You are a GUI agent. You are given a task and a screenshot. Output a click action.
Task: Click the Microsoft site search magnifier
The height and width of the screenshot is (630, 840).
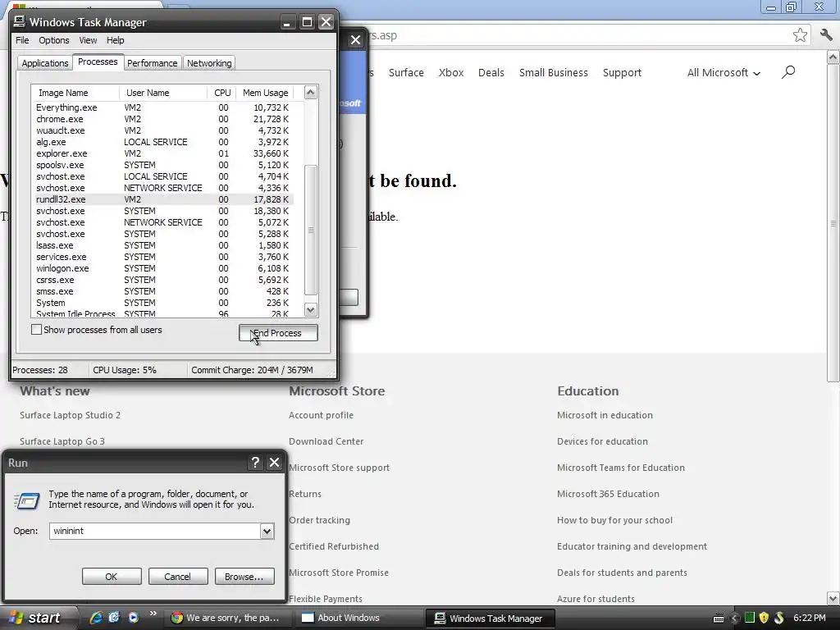pyautogui.click(x=788, y=72)
